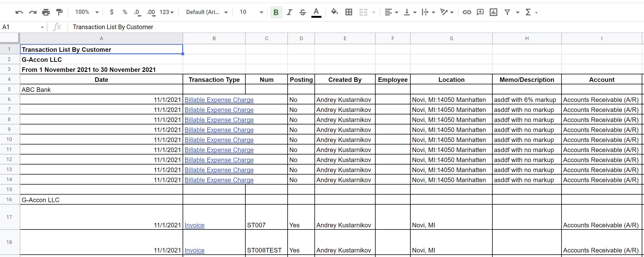The image size is (644, 257).
Task: Expand merge cells options arrow
Action: [374, 12]
